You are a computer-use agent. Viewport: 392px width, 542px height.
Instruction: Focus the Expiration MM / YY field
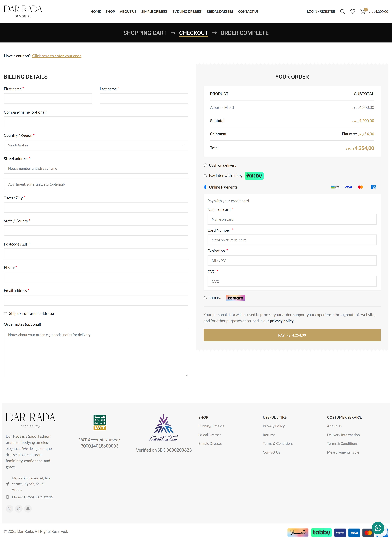point(292,261)
